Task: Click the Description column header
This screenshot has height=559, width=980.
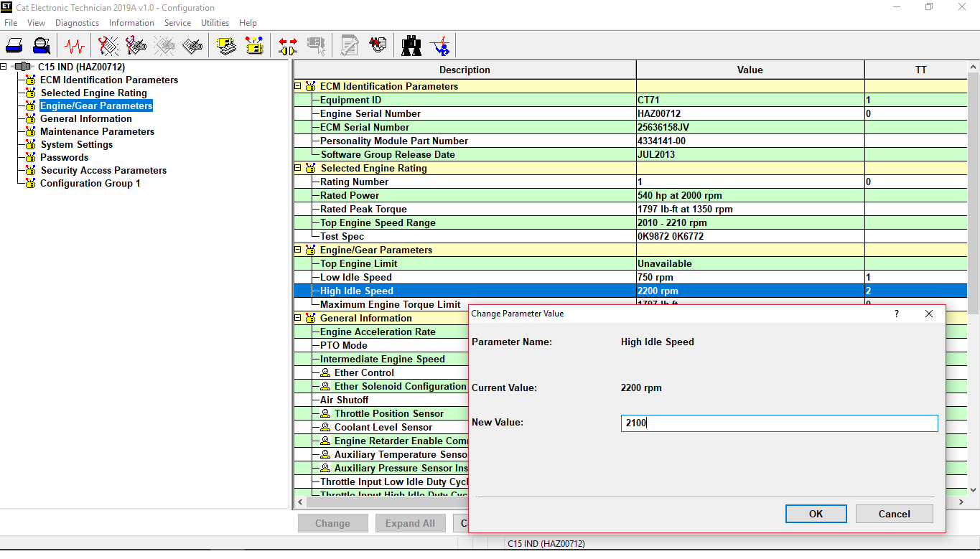Action: click(465, 70)
